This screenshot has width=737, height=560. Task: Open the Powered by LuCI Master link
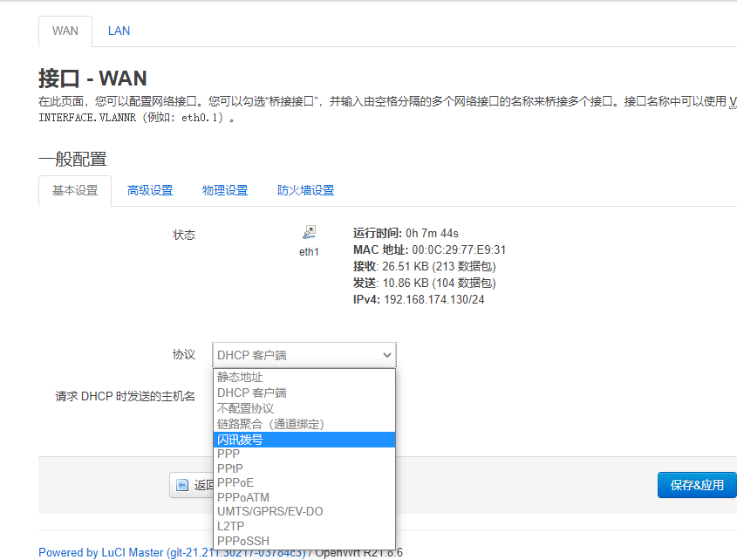[100, 552]
